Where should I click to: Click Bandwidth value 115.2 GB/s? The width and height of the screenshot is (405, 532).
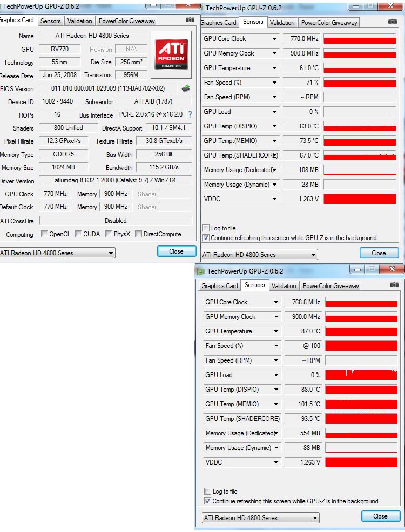point(164,167)
